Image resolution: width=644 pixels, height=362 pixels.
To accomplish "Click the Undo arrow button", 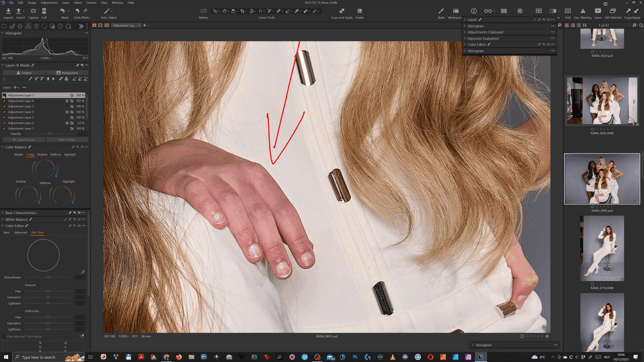I will point(77,11).
